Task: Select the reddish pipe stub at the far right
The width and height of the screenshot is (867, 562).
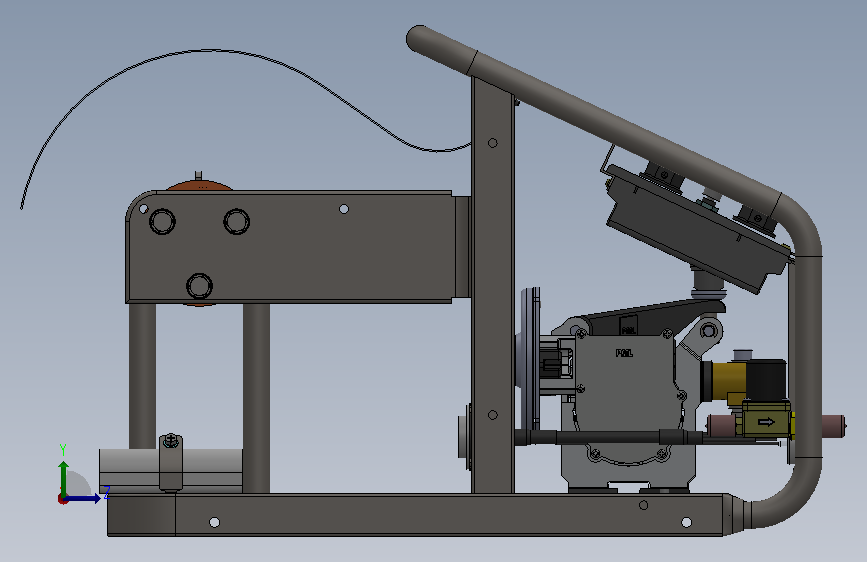Action: pyautogui.click(x=833, y=426)
